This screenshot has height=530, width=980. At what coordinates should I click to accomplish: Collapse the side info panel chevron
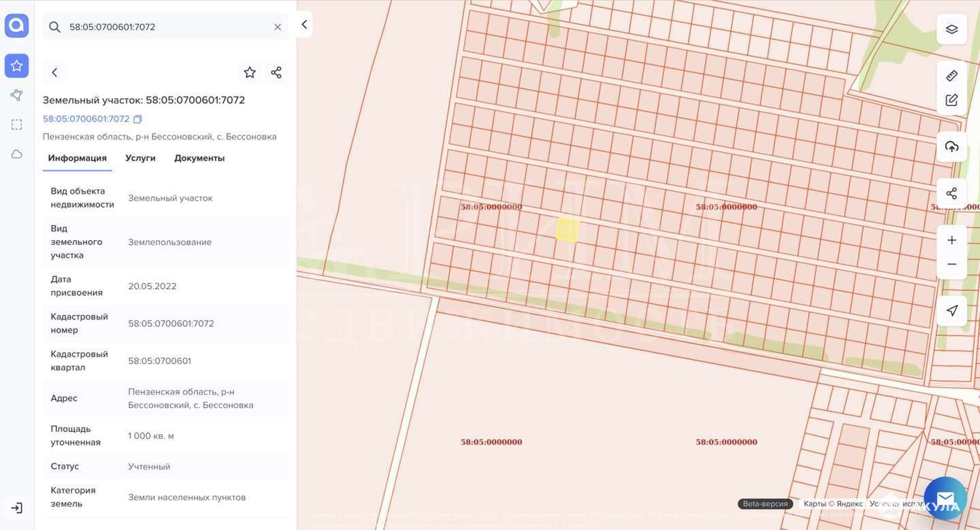pos(304,24)
